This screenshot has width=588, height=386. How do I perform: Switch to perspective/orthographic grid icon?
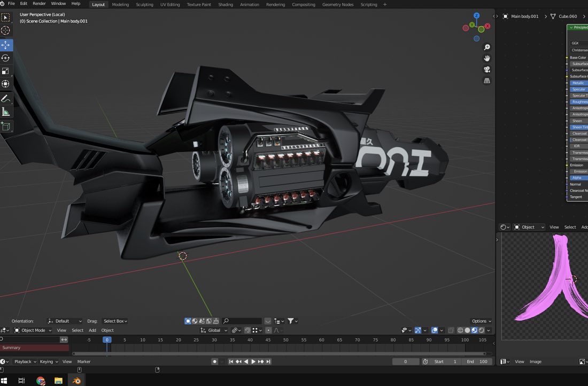[x=487, y=81]
